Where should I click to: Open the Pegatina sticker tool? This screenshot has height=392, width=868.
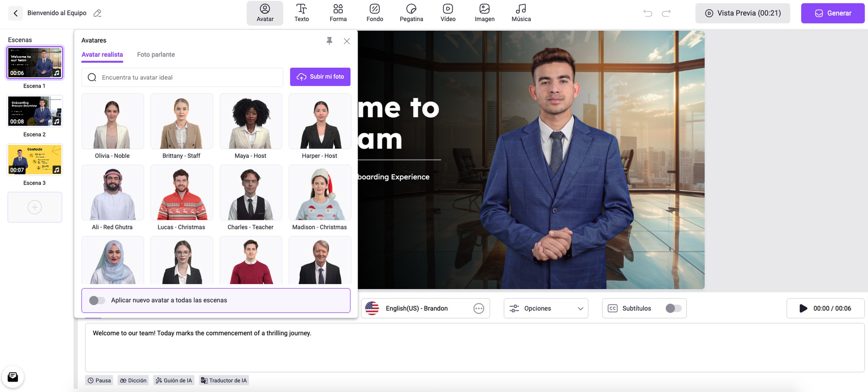click(411, 13)
